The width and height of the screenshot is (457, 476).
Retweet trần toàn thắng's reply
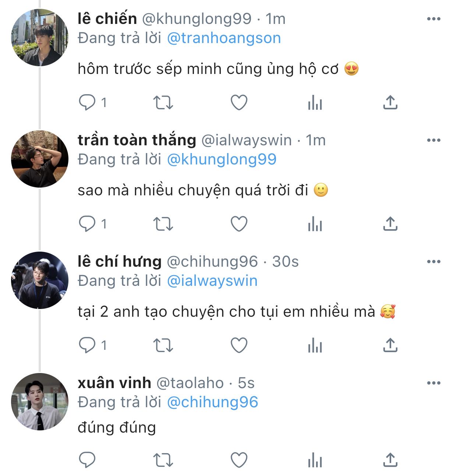click(163, 224)
